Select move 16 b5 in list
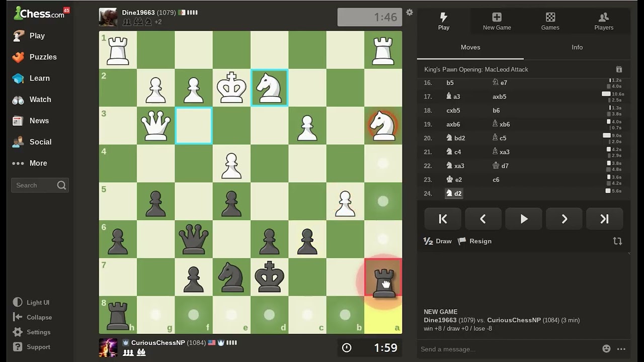 pos(450,83)
